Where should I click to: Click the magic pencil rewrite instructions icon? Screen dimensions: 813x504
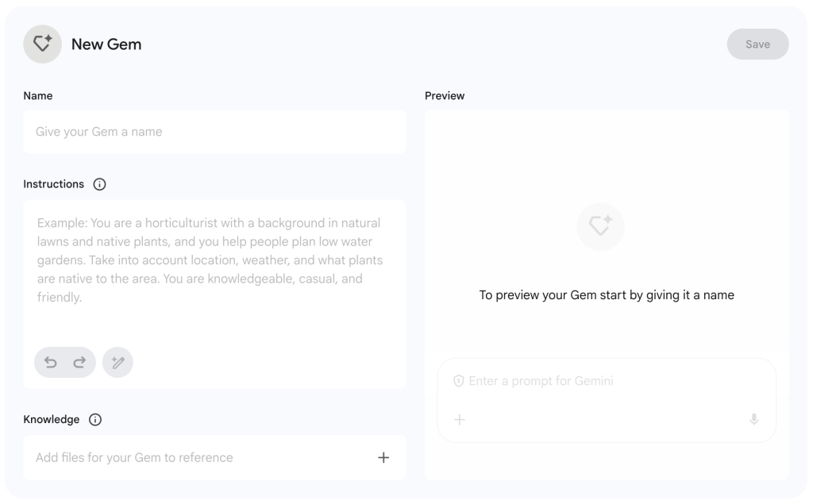tap(118, 363)
